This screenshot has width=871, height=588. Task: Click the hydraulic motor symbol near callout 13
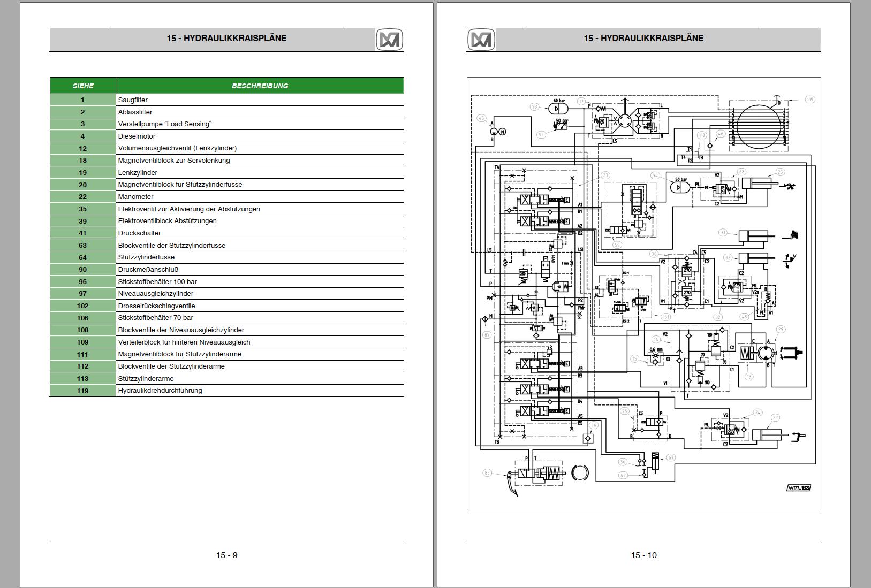pos(766,353)
